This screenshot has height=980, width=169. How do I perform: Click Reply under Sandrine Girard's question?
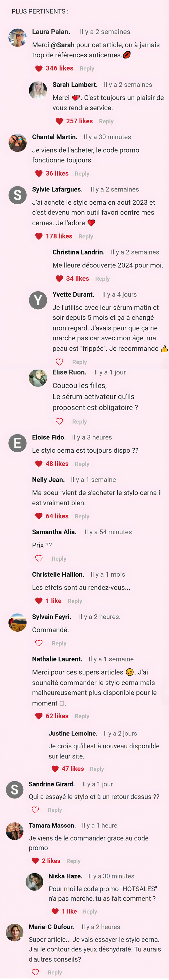point(55,810)
